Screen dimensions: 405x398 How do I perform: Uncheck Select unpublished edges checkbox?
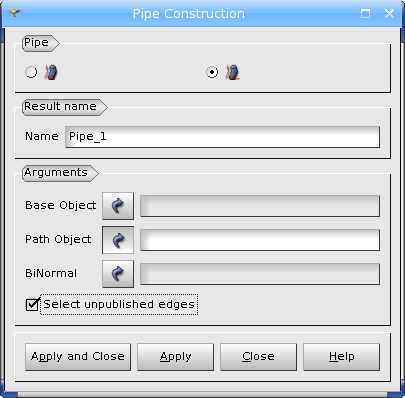pyautogui.click(x=32, y=304)
